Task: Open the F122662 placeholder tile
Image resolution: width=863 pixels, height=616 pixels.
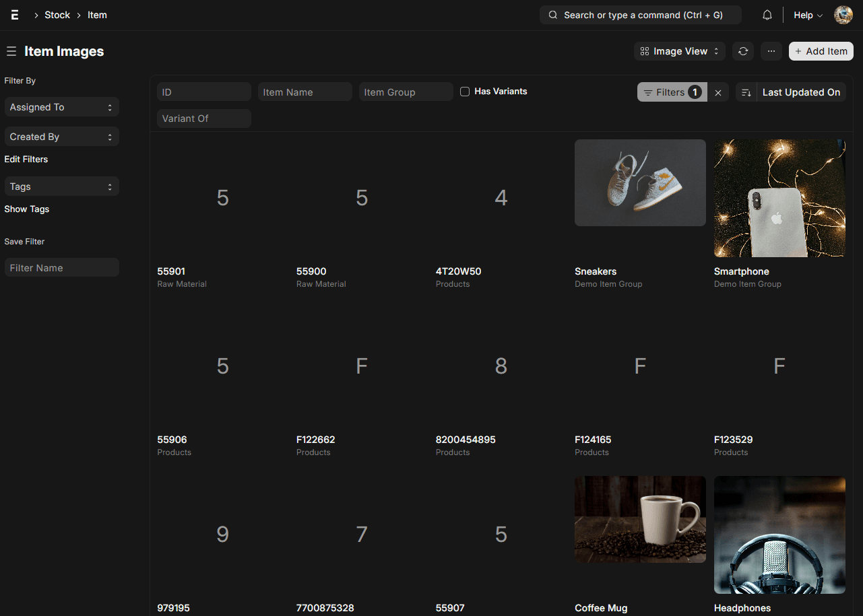Action: click(362, 366)
